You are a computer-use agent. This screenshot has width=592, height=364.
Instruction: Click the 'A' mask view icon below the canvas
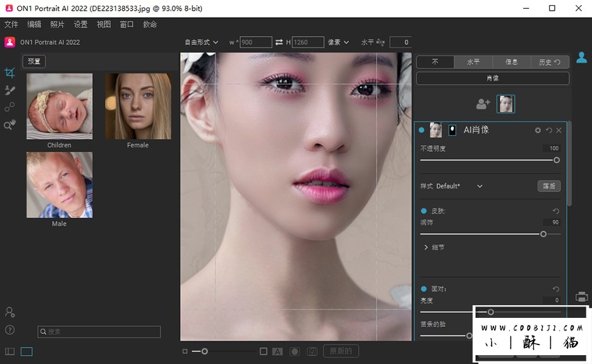click(278, 351)
